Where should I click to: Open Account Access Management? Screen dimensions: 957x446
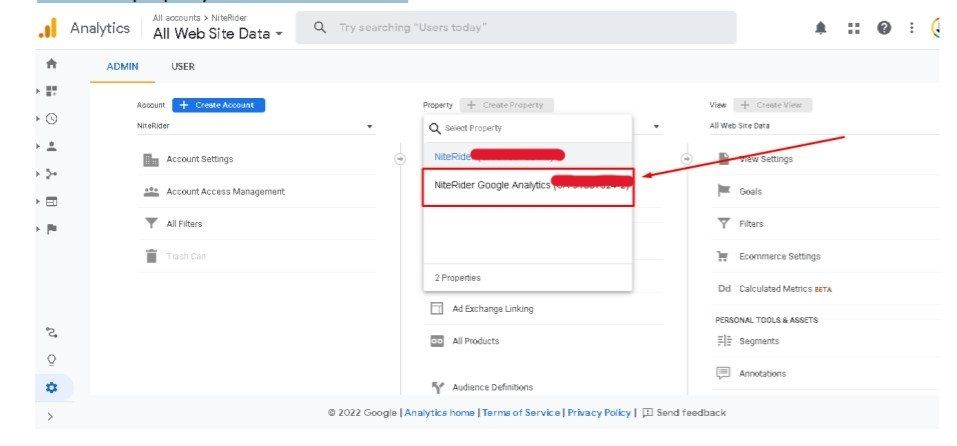(x=225, y=192)
